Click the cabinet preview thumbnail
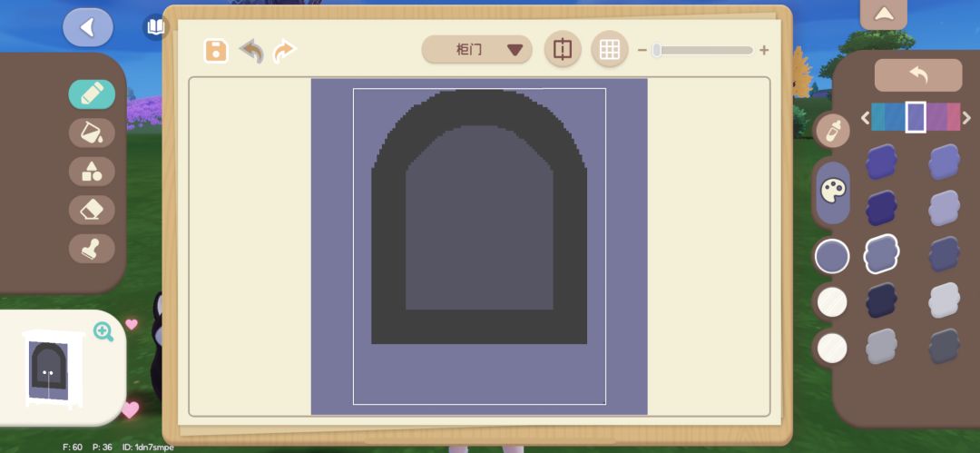980x453 pixels. (53, 369)
